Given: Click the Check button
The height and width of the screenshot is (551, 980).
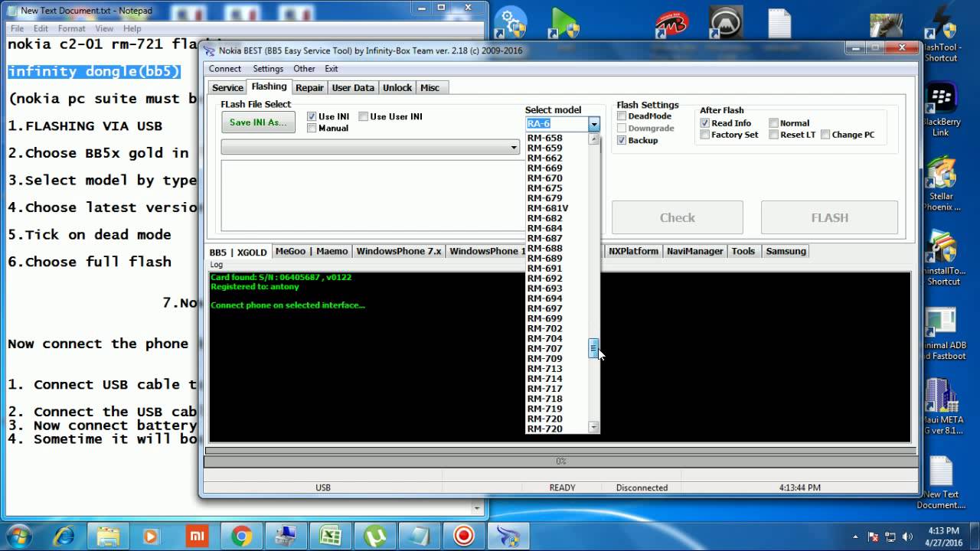Looking at the screenshot, I should tap(678, 217).
